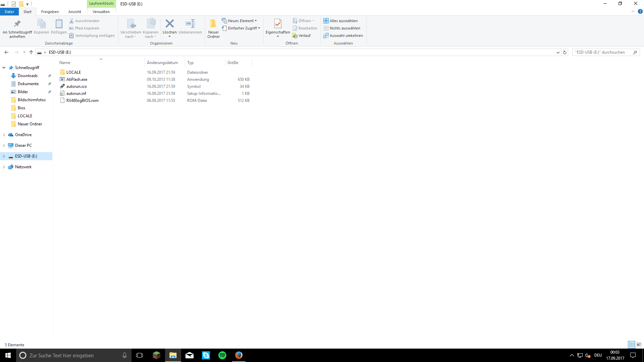
Task: Sort files by the Änderungsdatum column header
Action: 162,63
